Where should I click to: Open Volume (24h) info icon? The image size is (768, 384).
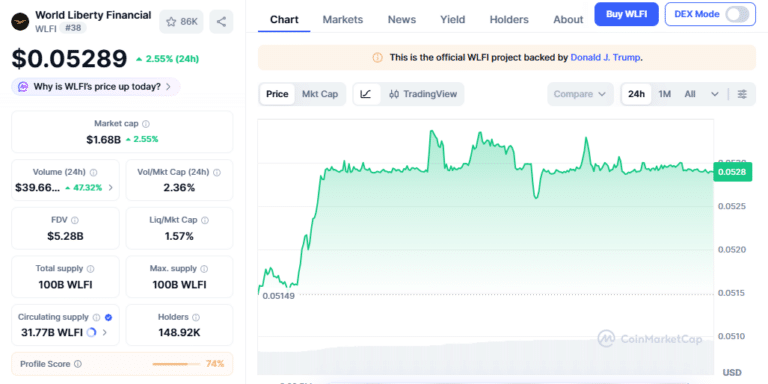pos(94,172)
